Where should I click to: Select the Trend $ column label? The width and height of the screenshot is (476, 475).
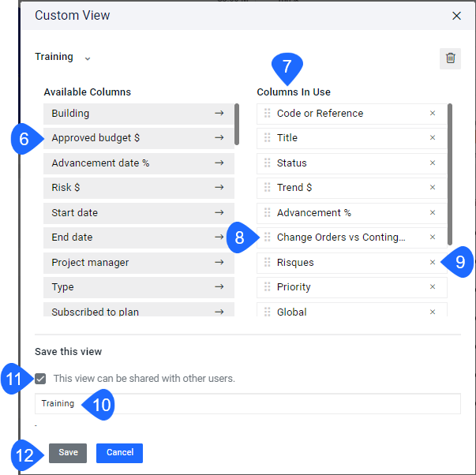pyautogui.click(x=294, y=188)
